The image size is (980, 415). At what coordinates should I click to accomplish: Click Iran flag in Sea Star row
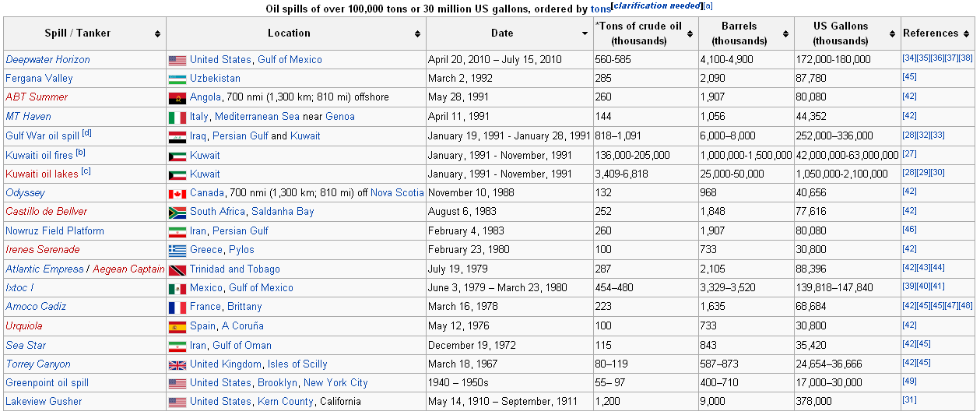coord(177,346)
